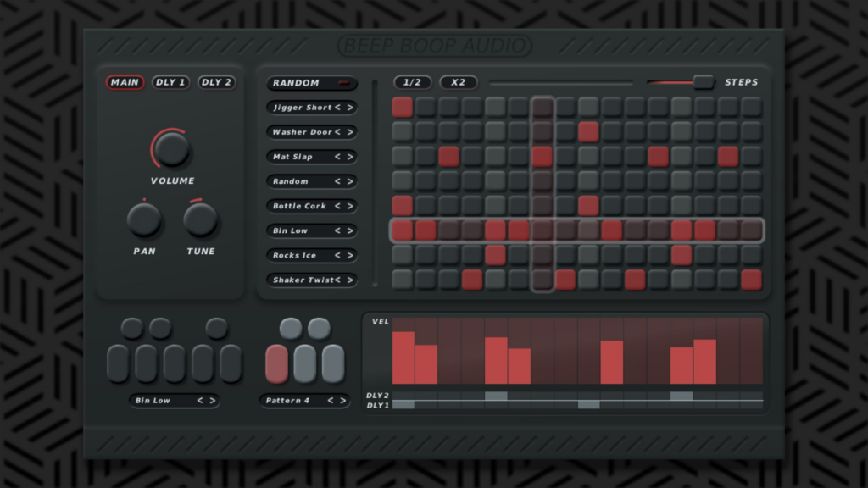Switch to the DLY 2 tab
Viewport: 868px width, 488px height.
[x=216, y=82]
